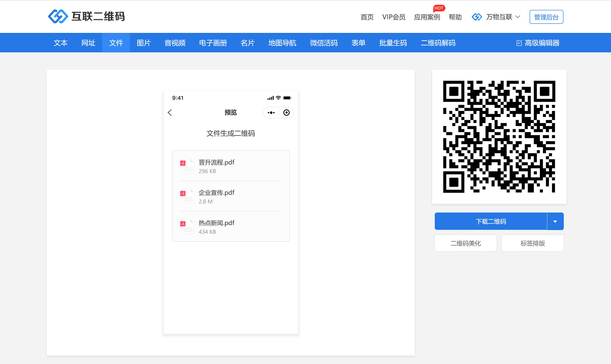Go to 首页 in top navigation
The image size is (611, 364).
367,17
